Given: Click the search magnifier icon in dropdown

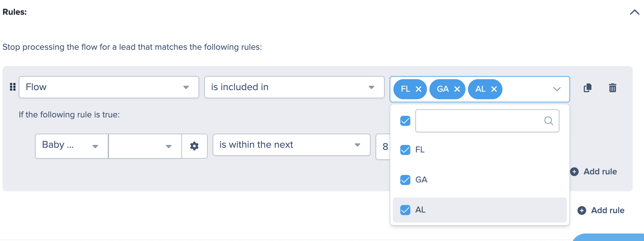Looking at the screenshot, I should coord(548,121).
